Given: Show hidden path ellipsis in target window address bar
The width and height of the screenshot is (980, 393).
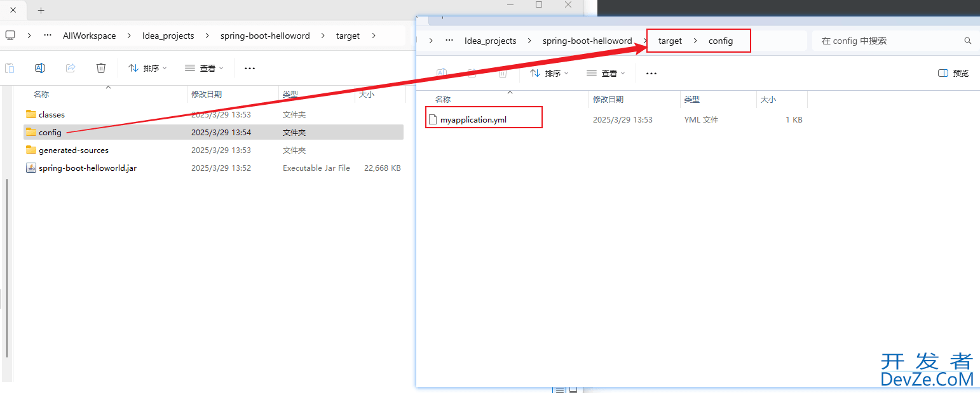Looking at the screenshot, I should click(x=48, y=36).
